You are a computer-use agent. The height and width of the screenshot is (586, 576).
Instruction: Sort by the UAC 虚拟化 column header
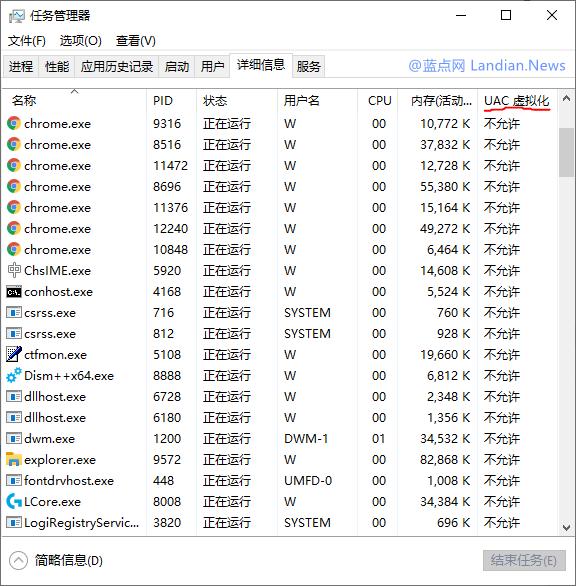[x=517, y=100]
